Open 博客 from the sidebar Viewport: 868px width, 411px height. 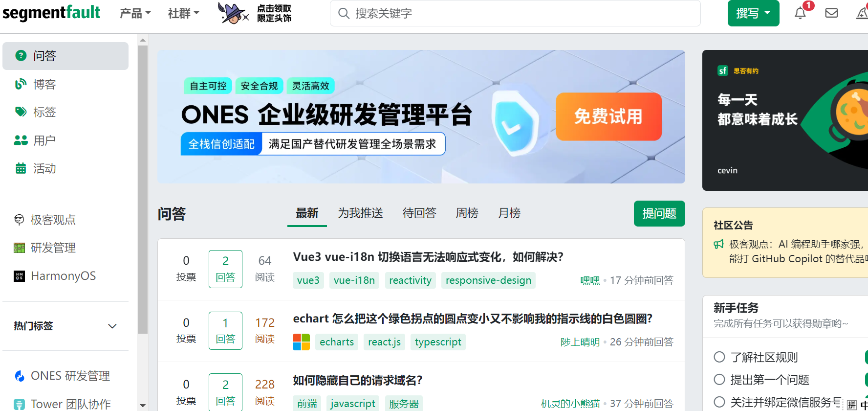click(44, 84)
